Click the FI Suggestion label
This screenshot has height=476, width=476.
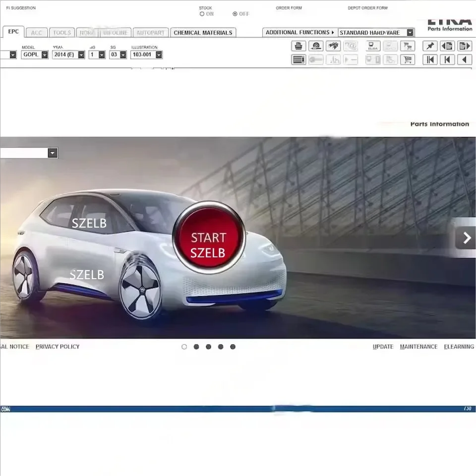pos(21,8)
